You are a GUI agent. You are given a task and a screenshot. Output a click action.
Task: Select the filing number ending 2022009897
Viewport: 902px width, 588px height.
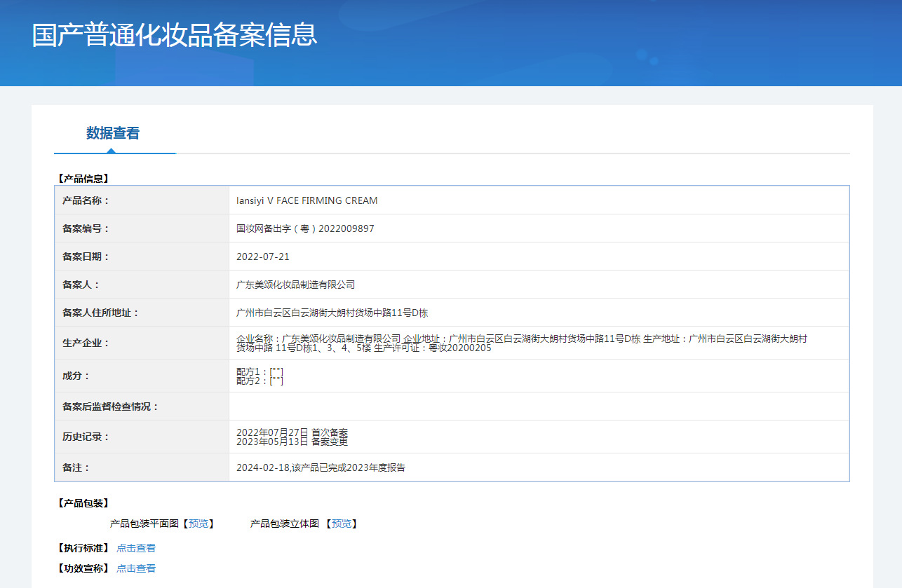(305, 228)
